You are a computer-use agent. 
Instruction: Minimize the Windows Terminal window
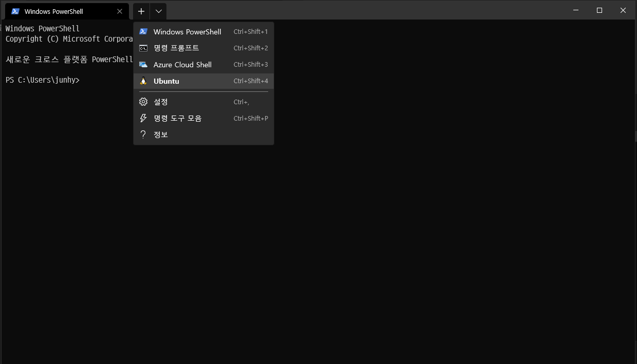click(x=576, y=10)
